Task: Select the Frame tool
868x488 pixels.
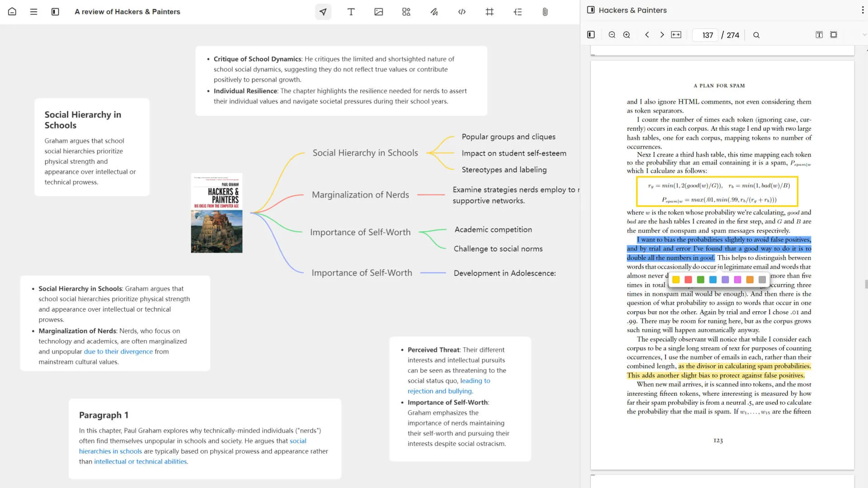Action: [x=489, y=12]
